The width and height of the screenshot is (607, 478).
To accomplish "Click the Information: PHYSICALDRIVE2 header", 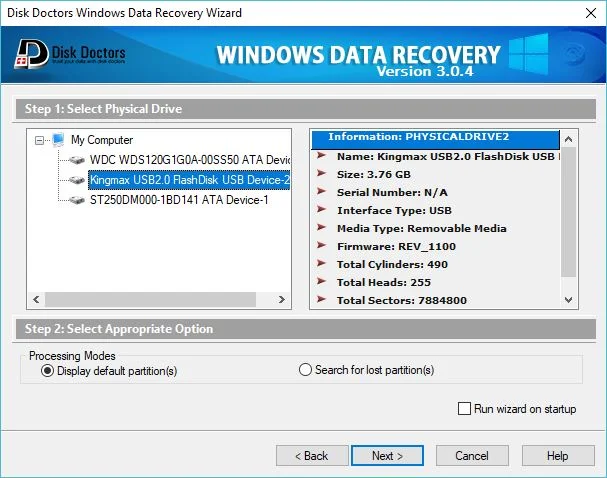I will [x=436, y=140].
